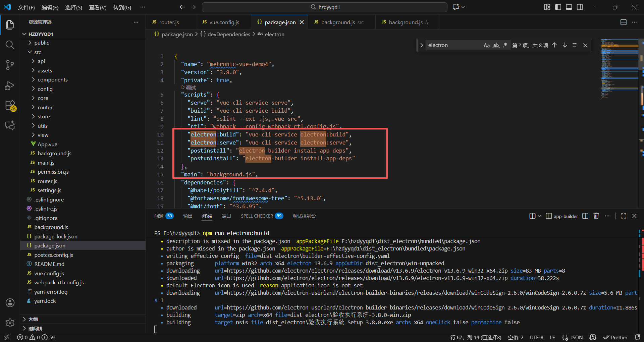Viewport: 644px width, 342px height.
Task: Open the Run and Debug view
Action: click(x=10, y=85)
